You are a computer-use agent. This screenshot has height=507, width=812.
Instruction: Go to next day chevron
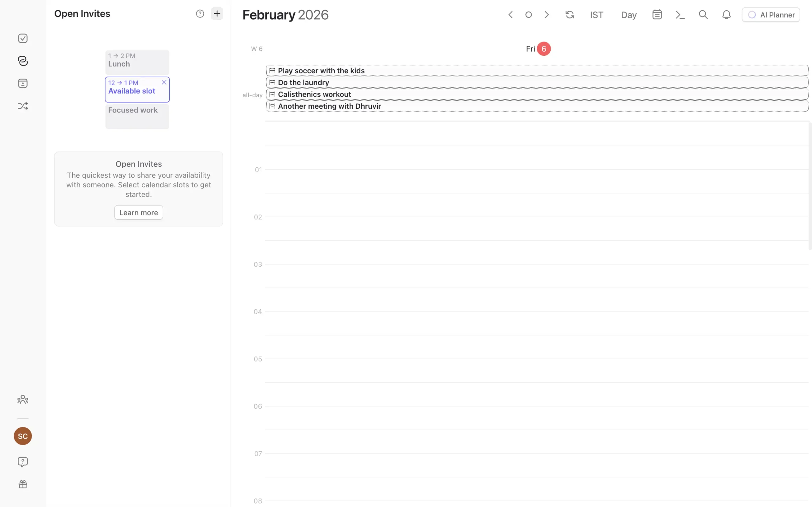pyautogui.click(x=547, y=15)
